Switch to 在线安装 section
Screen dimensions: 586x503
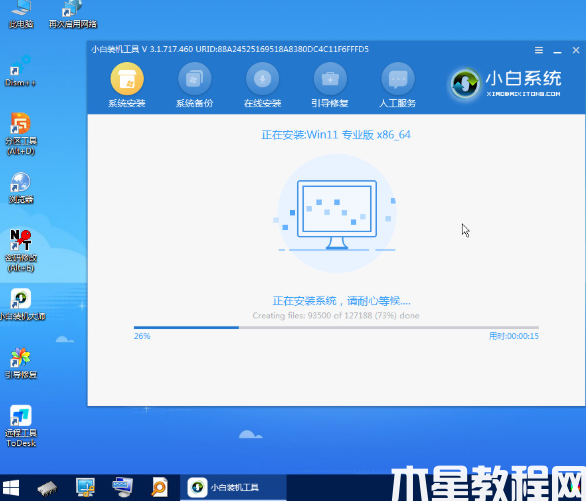pos(262,85)
